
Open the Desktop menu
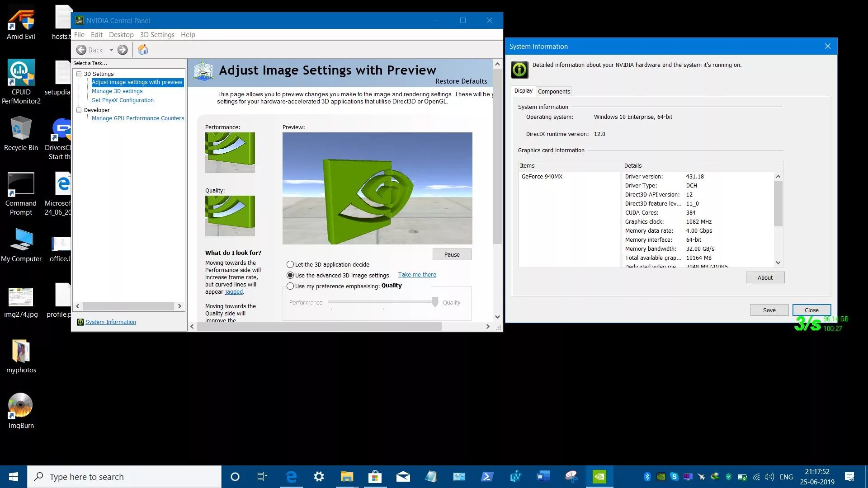121,35
